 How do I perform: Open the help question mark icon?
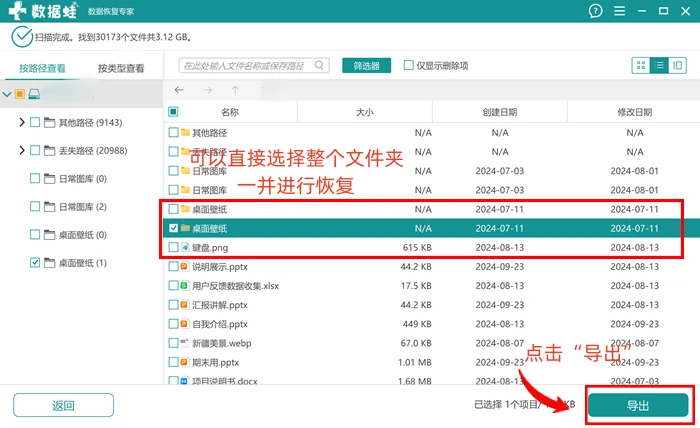coord(595,11)
